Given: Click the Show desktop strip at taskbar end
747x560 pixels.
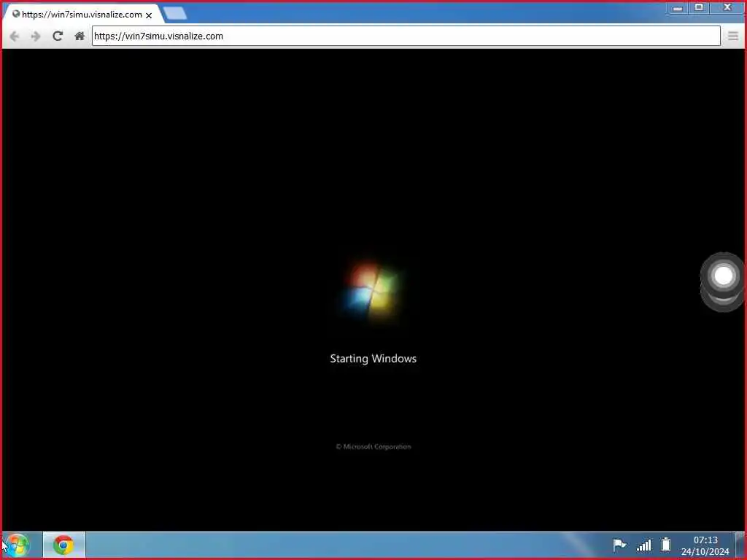Looking at the screenshot, I should [x=740, y=545].
